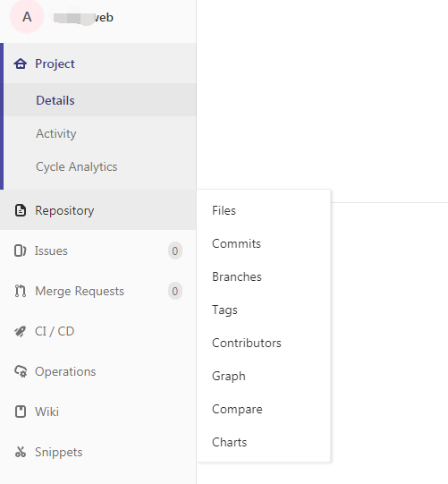This screenshot has height=484, width=448.
Task: Click the CI / CD rocket icon
Action: coord(21,331)
